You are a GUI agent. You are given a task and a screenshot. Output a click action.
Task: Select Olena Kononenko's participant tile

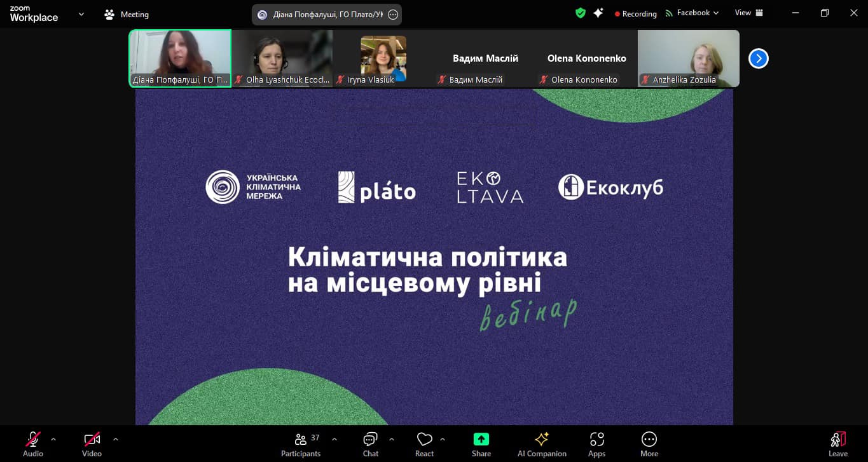click(586, 58)
